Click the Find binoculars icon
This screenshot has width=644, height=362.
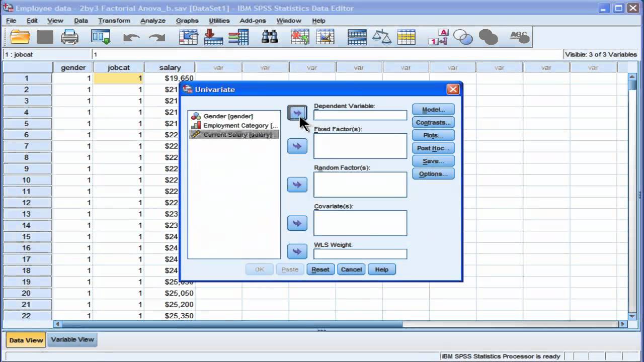pyautogui.click(x=270, y=37)
